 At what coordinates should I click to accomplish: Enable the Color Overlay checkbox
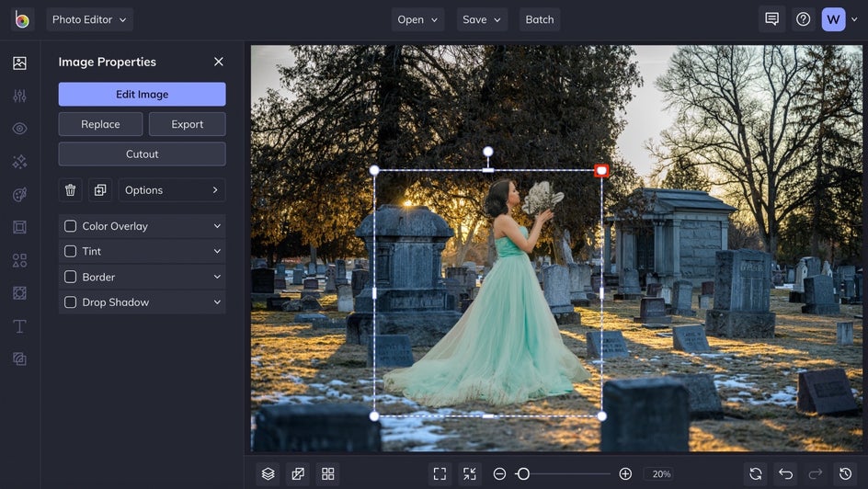(x=71, y=226)
